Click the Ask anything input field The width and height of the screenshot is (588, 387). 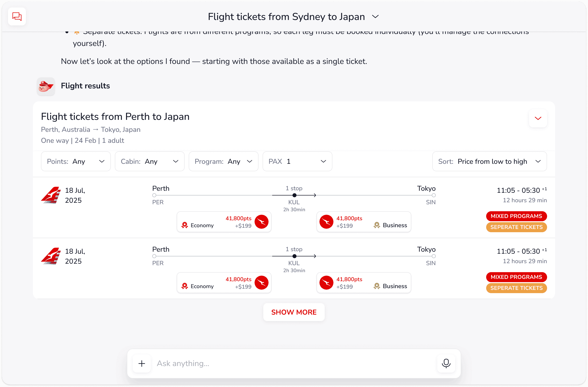point(294,363)
